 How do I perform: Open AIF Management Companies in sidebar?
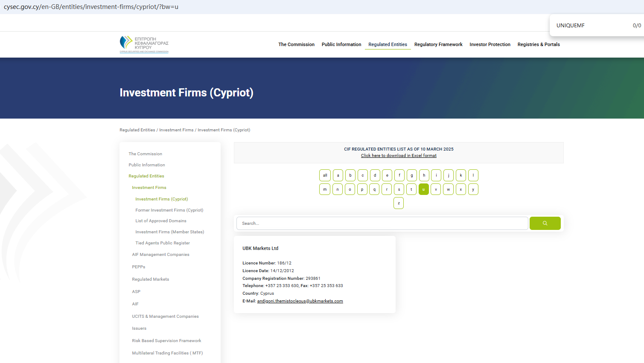tap(160, 255)
